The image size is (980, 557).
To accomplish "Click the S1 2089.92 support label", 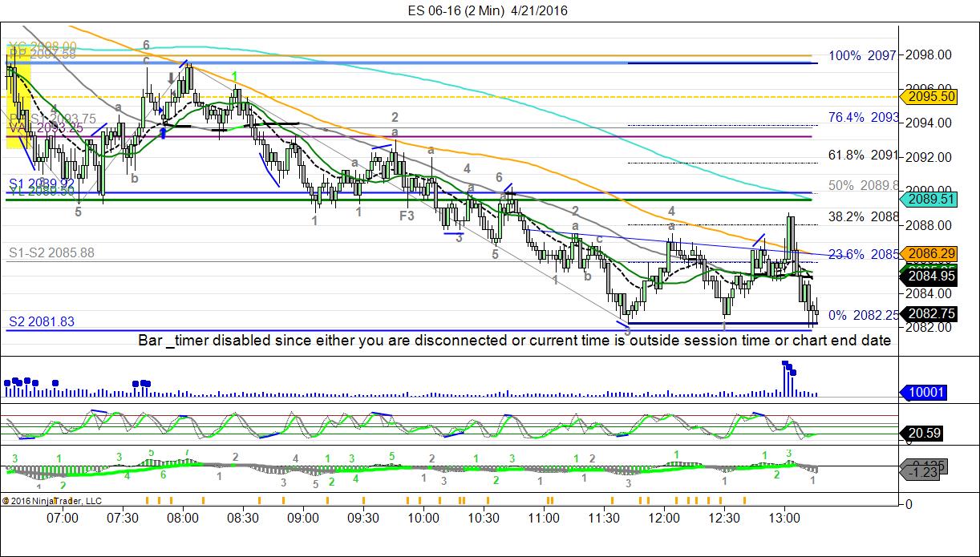I will click(x=42, y=184).
